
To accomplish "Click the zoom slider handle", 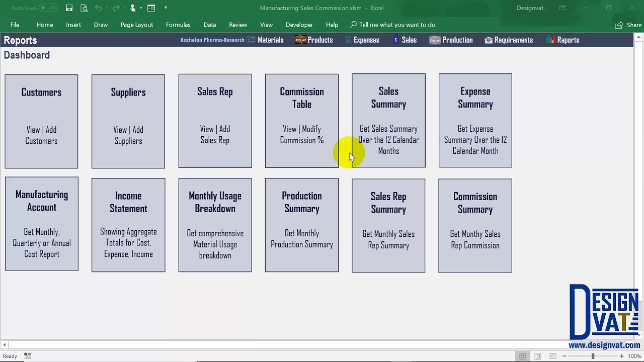I will point(593,356).
